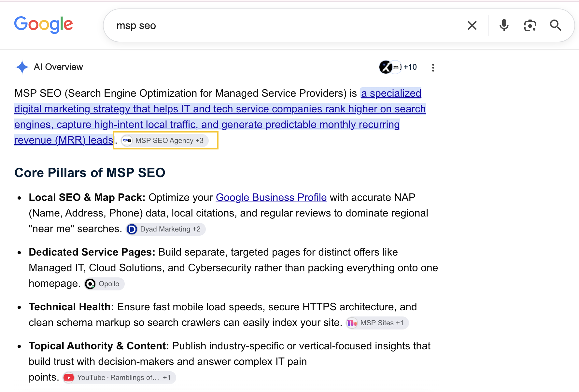Open the YouTube Ramblings citation chip

pyautogui.click(x=119, y=378)
